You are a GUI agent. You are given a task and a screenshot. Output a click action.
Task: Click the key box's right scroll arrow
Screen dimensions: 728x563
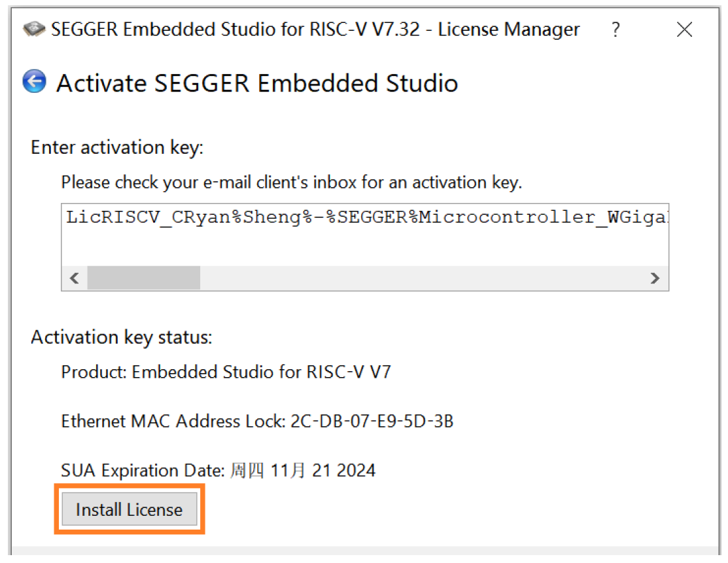(x=655, y=278)
